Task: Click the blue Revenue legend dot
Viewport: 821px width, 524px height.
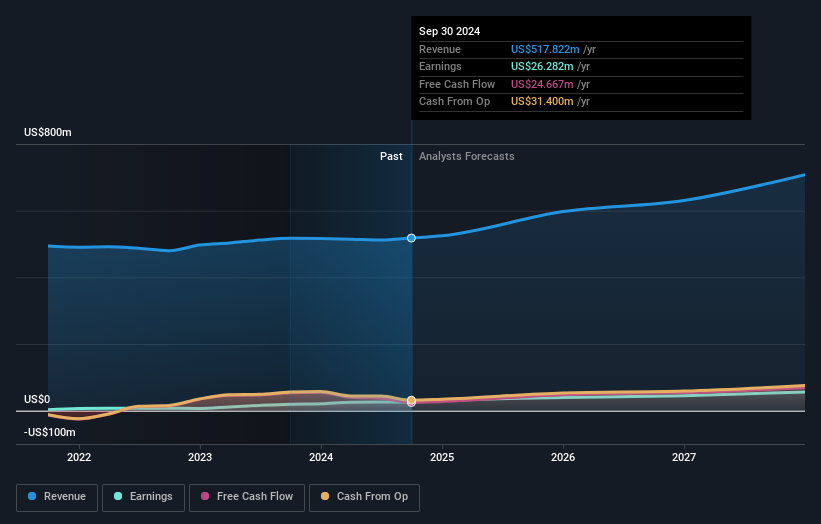Action: coord(32,496)
